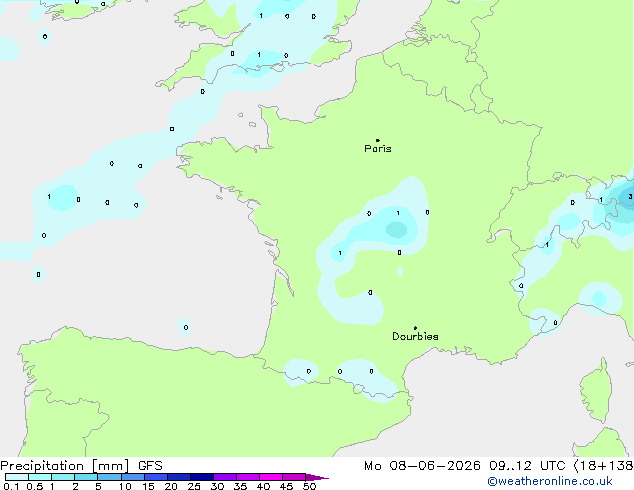The image size is (634, 490).
Task: Select the 0.1–0.5 mm legend swatch
Action: 17,477
